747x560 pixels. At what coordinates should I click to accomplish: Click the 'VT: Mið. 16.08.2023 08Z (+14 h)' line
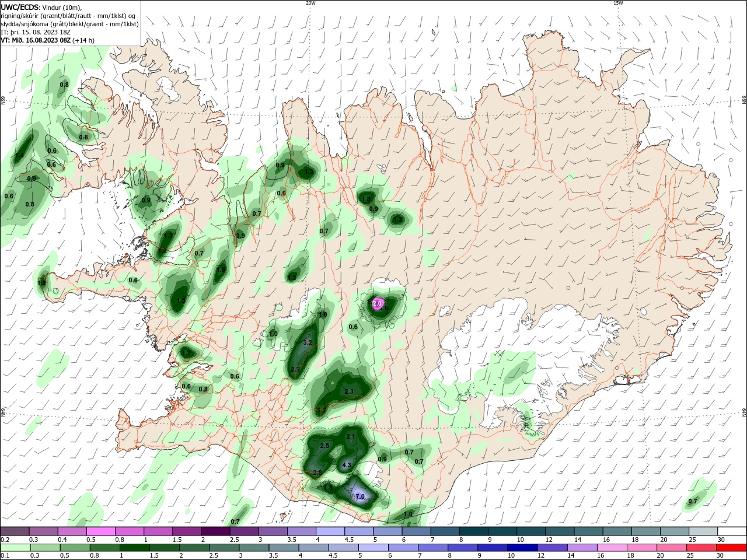tap(47, 40)
